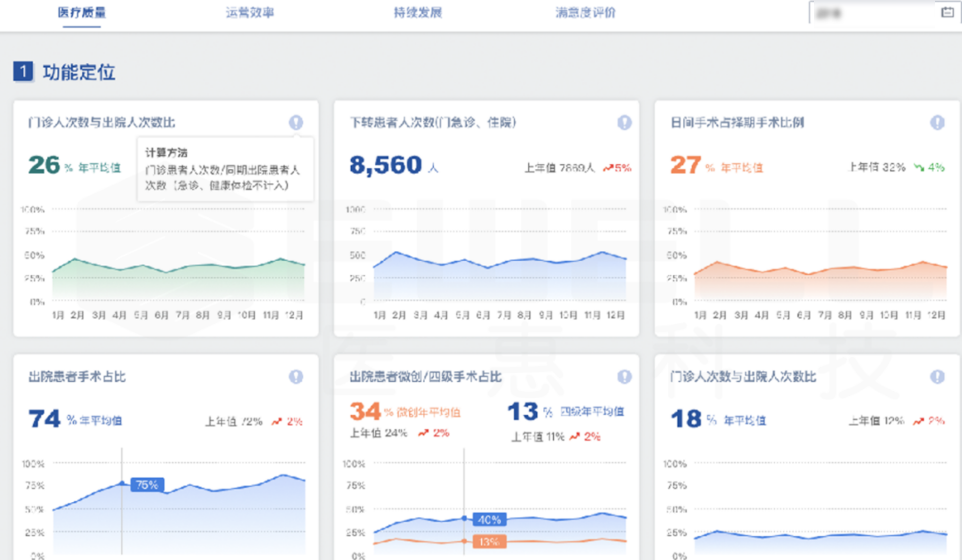Switch to the 医疗质量 tab
This screenshot has width=962, height=560.
coord(82,12)
